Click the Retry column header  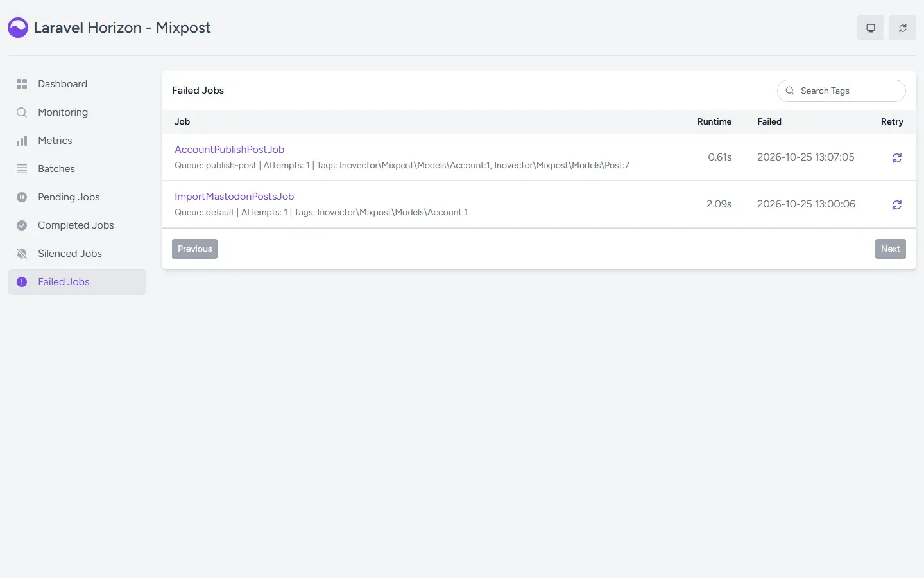[892, 122]
